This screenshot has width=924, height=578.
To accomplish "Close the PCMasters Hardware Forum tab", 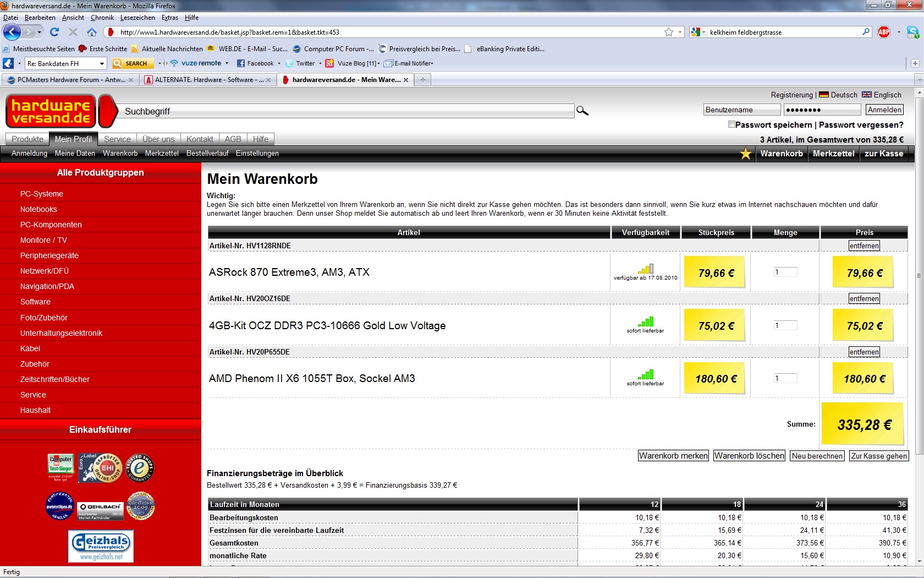I will [x=131, y=80].
